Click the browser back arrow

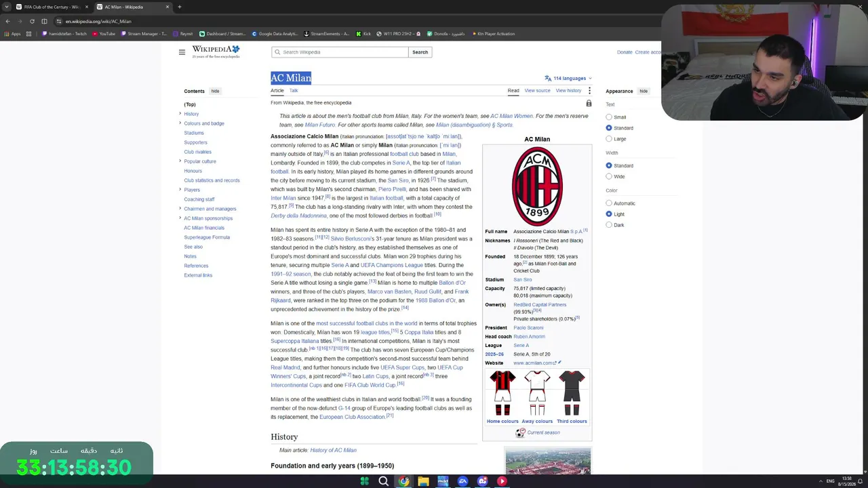7,21
